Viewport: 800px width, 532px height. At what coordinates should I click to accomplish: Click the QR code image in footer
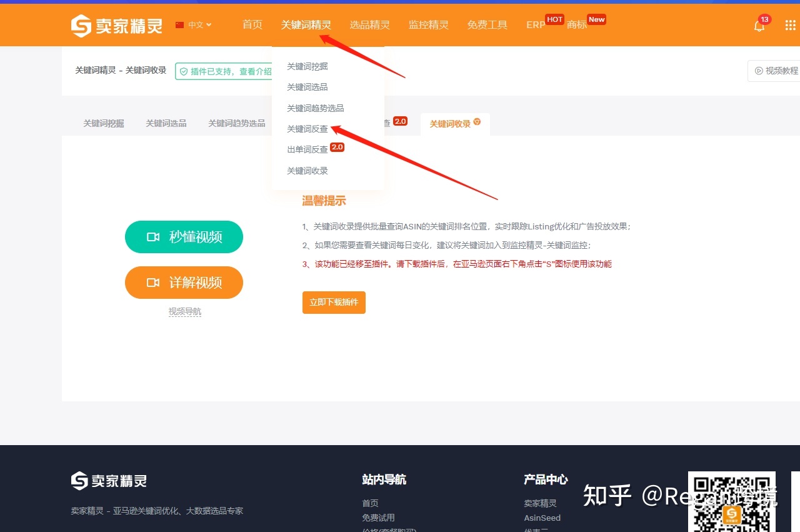(x=732, y=501)
